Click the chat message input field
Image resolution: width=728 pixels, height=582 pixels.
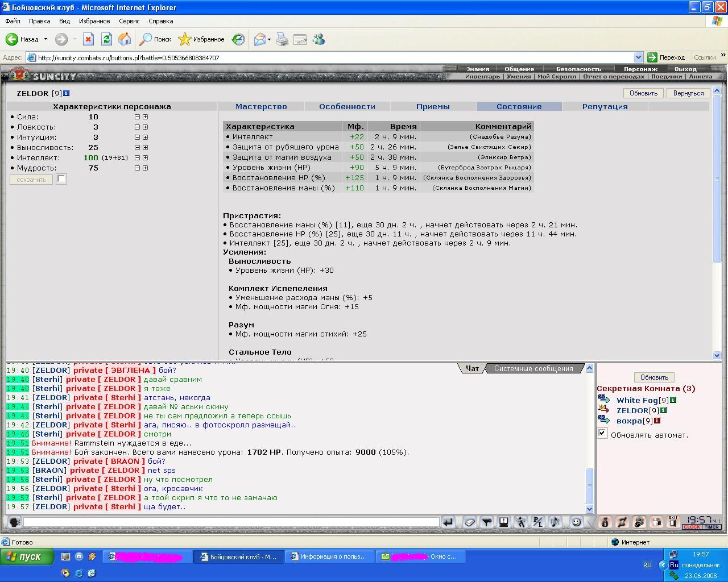(231, 522)
